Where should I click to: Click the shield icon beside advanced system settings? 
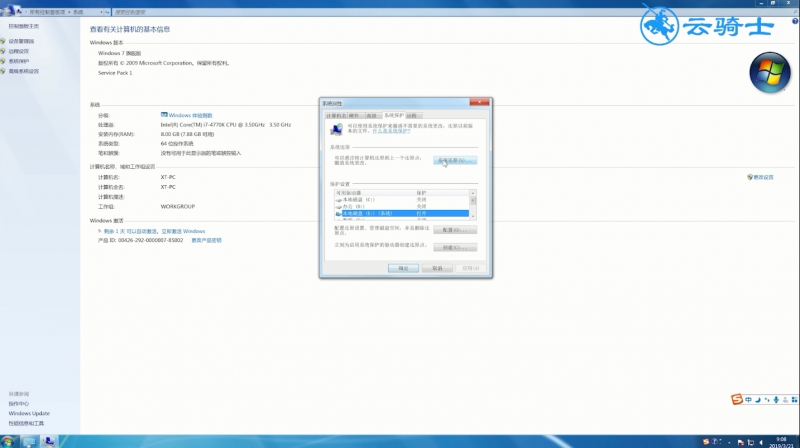point(3,71)
